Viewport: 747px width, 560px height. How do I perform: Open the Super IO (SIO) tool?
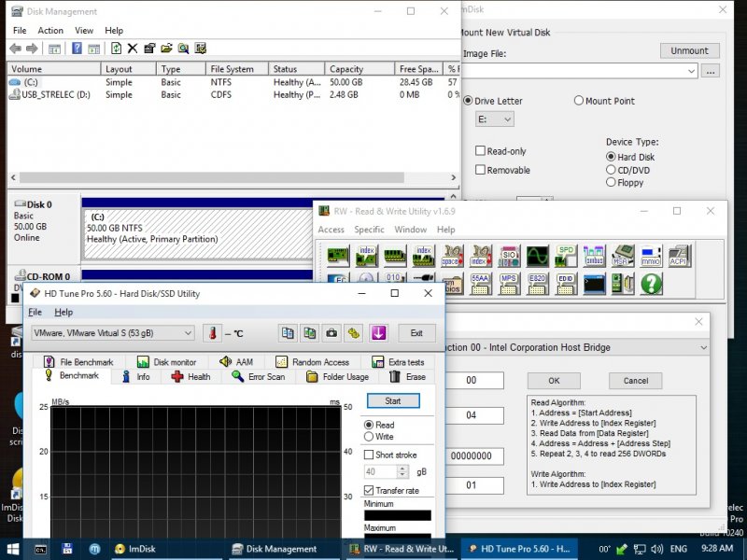click(509, 256)
